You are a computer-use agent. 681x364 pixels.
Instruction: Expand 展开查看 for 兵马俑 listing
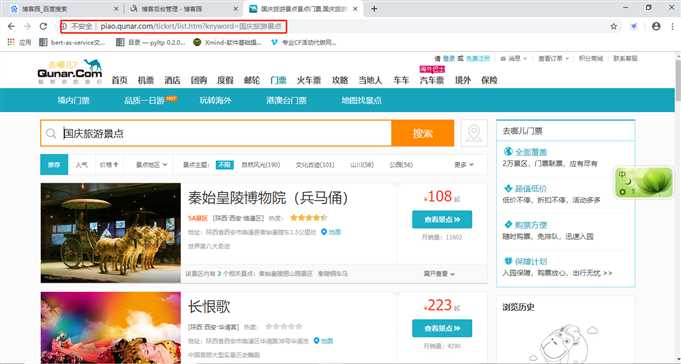pyautogui.click(x=439, y=274)
